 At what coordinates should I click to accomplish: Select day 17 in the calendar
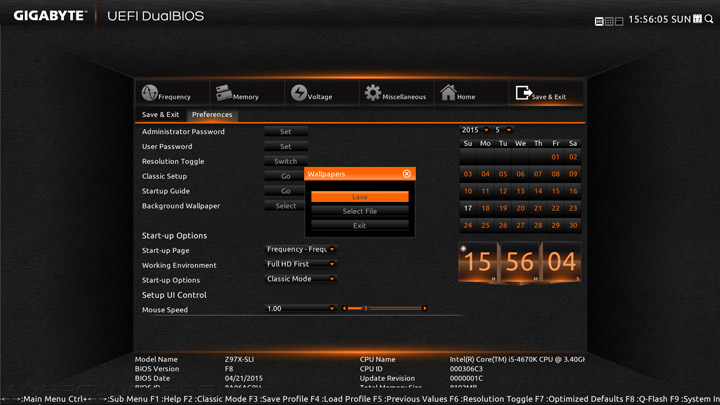468,208
